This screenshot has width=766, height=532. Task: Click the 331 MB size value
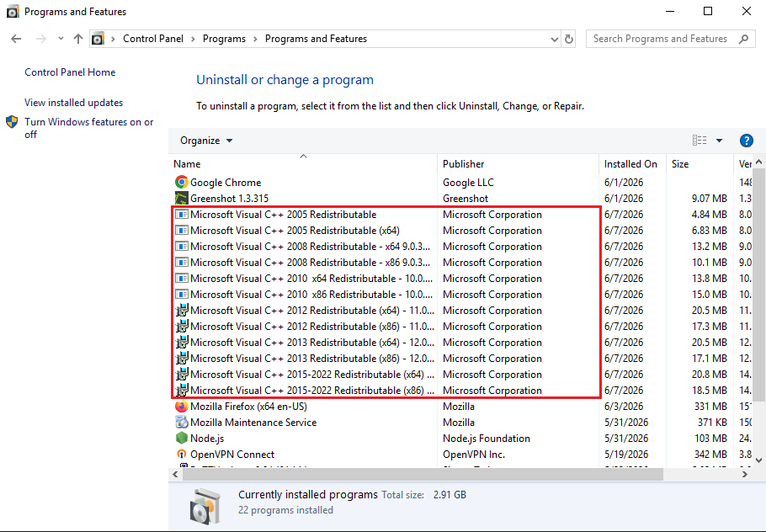(710, 407)
